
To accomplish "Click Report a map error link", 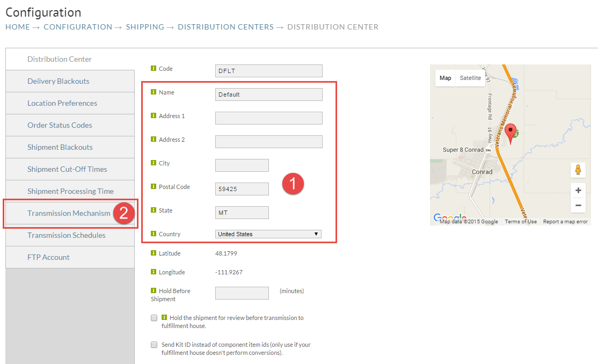I will pos(565,222).
